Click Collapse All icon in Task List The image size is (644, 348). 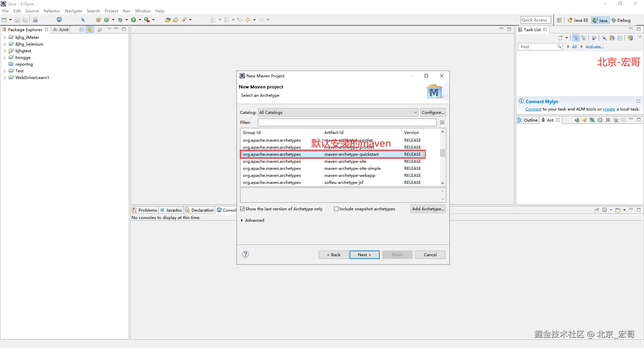(620, 38)
